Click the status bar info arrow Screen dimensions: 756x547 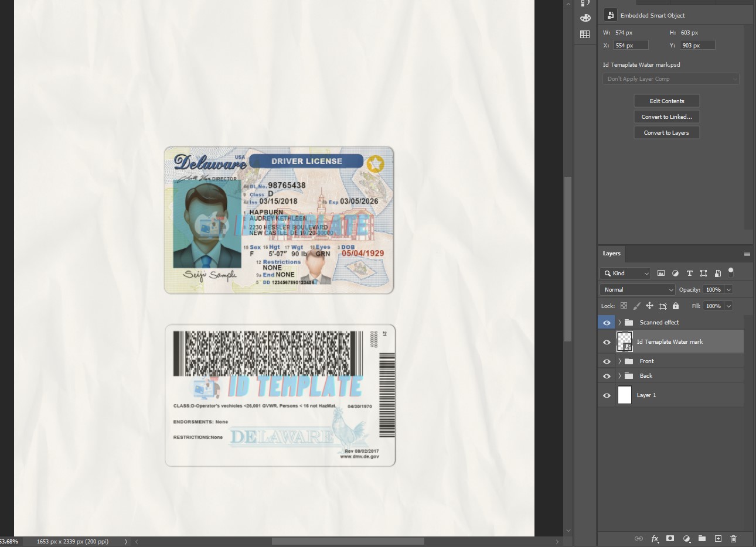point(125,542)
